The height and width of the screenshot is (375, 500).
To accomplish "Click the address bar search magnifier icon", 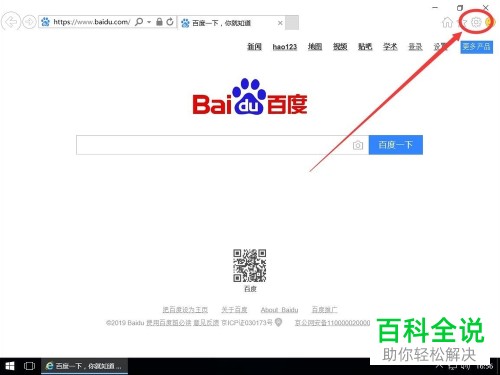I will 139,22.
